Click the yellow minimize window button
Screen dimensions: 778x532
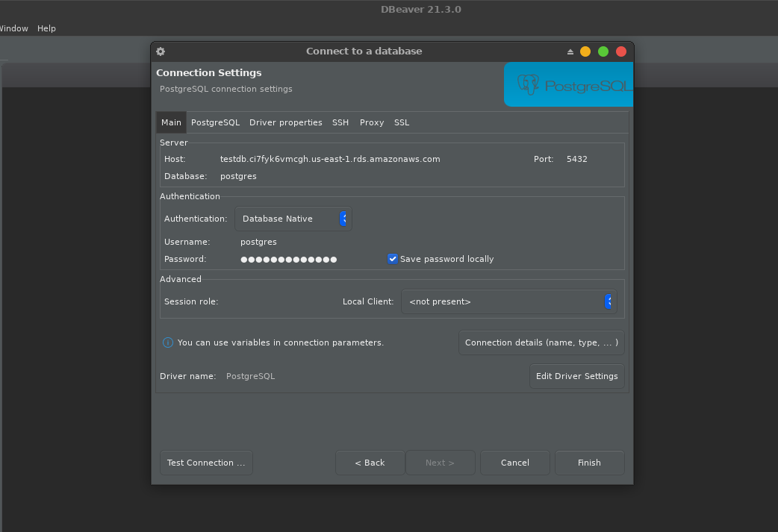[585, 51]
